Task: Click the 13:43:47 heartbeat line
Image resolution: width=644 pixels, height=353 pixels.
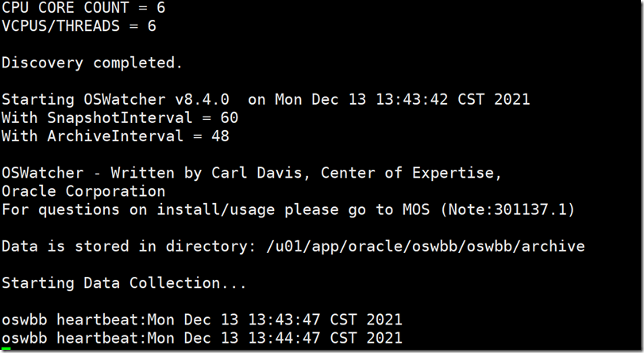Action: pyautogui.click(x=202, y=320)
